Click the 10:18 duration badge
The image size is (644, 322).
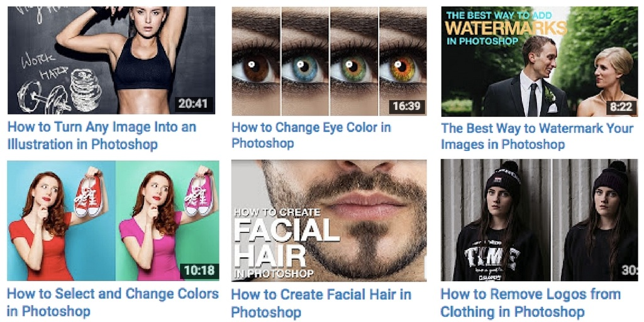(197, 271)
